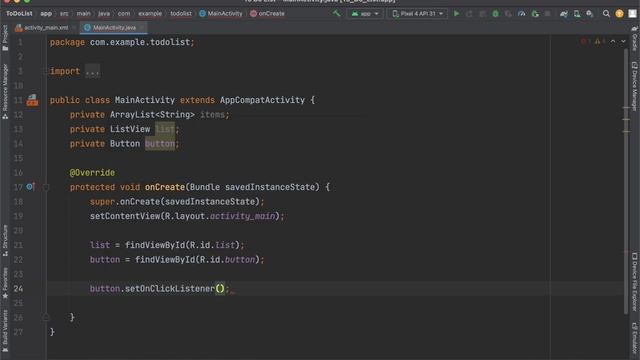Click the orange updates notification icon

619,13
